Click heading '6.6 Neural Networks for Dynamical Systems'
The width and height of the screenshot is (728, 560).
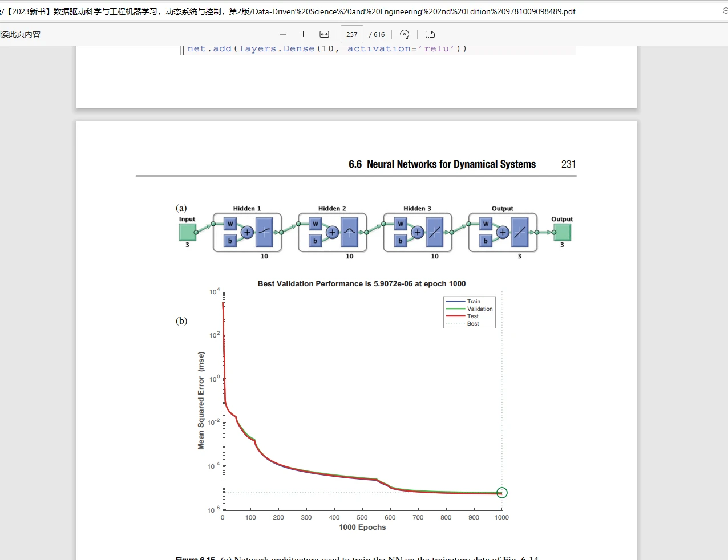pos(442,164)
